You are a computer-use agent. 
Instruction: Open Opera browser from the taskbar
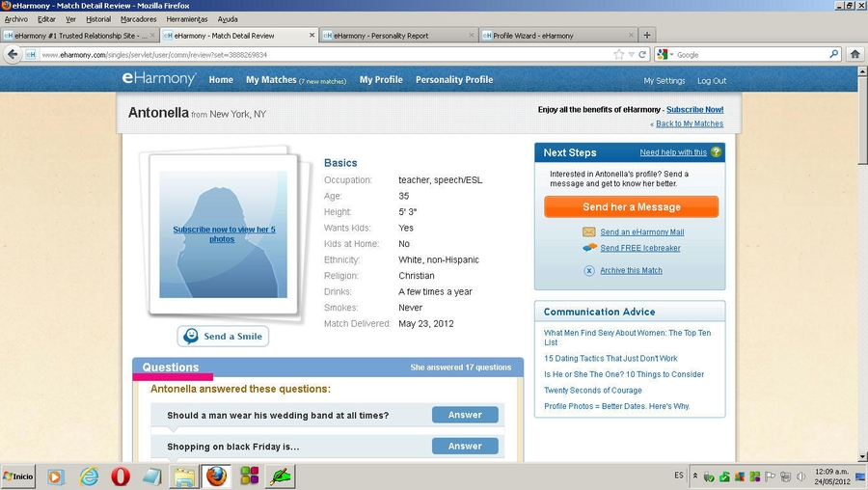pyautogui.click(x=121, y=476)
